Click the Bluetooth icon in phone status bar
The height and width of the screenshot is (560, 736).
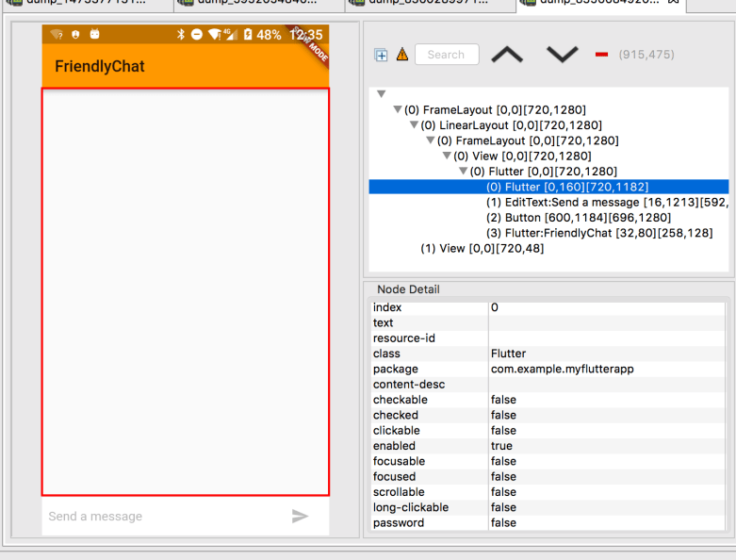(x=181, y=34)
